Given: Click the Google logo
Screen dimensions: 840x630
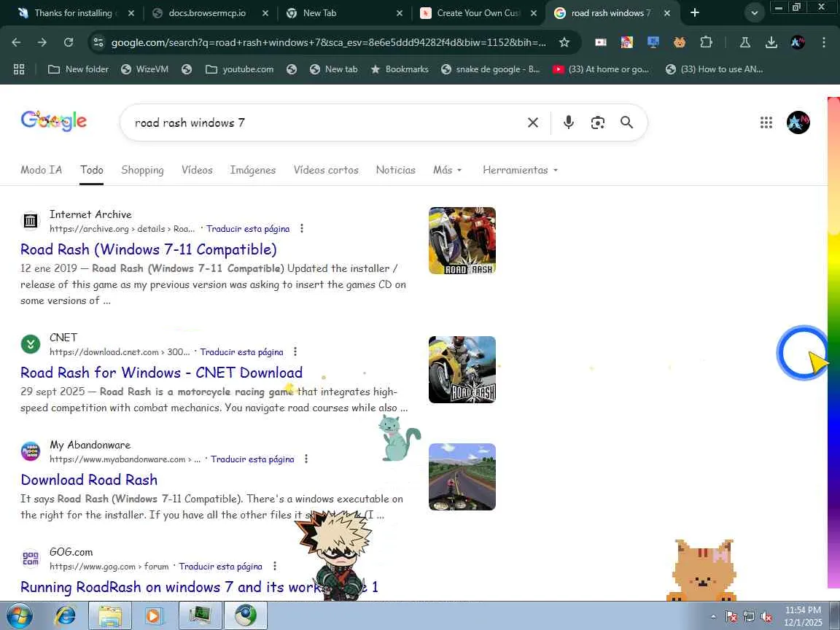Looking at the screenshot, I should click(x=53, y=121).
